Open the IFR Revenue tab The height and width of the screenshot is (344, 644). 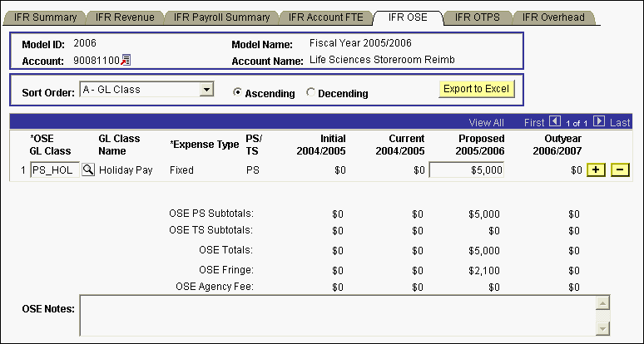click(123, 17)
